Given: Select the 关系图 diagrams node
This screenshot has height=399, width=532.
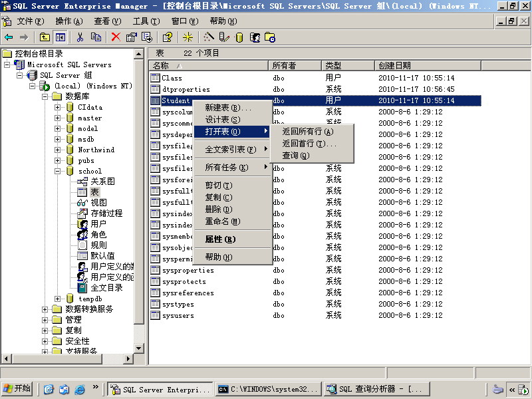Looking at the screenshot, I should pos(102,182).
